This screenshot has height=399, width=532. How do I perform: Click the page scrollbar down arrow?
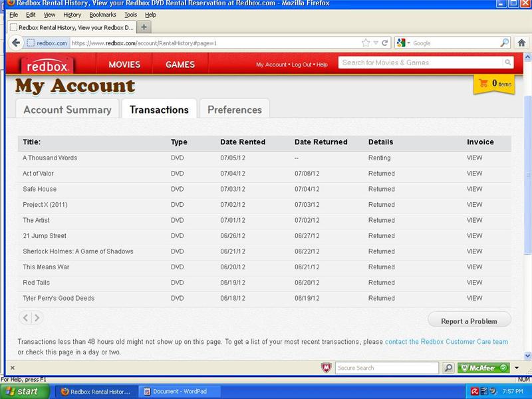tap(527, 356)
